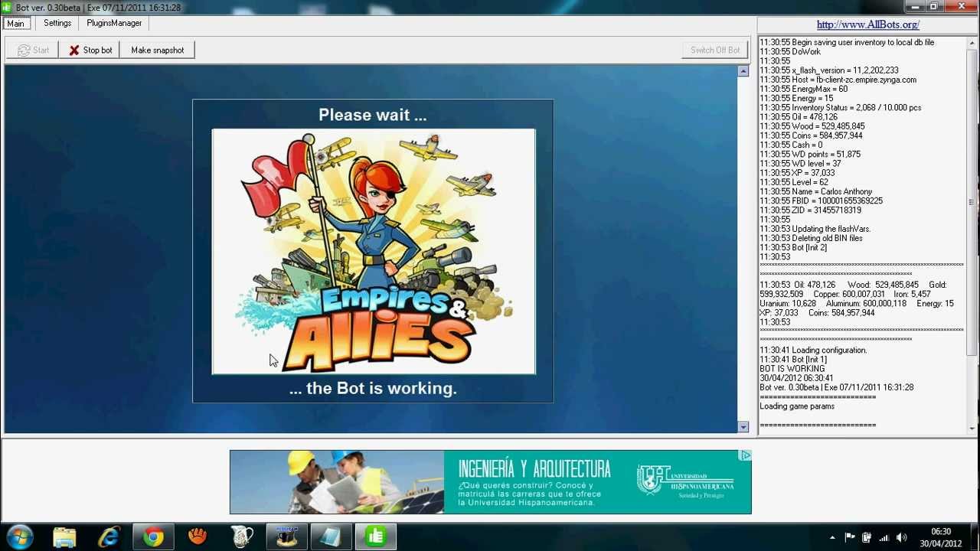This screenshot has width=980, height=551.
Task: Click log line 'Energy = 15'
Action: (x=796, y=98)
